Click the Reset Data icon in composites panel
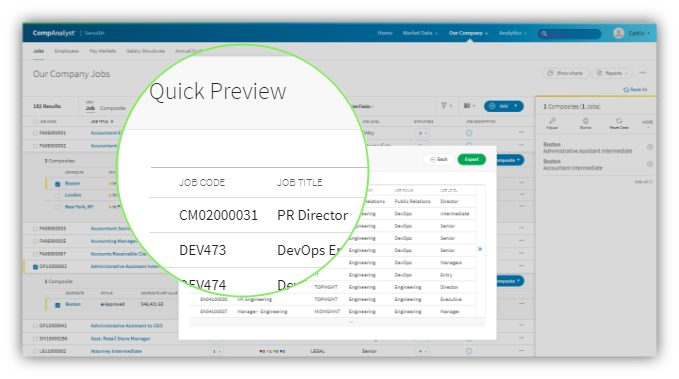Screen dimensions: 679x379 [x=619, y=121]
